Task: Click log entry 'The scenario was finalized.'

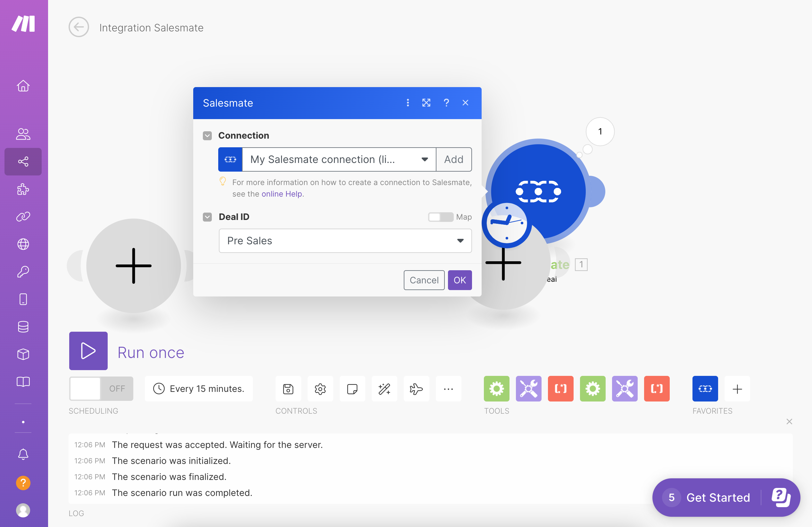Action: pos(169,477)
